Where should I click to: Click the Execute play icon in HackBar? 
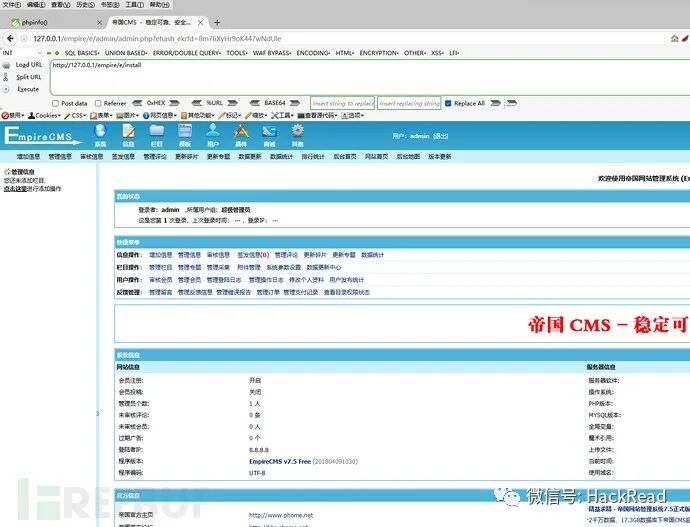coord(6,89)
